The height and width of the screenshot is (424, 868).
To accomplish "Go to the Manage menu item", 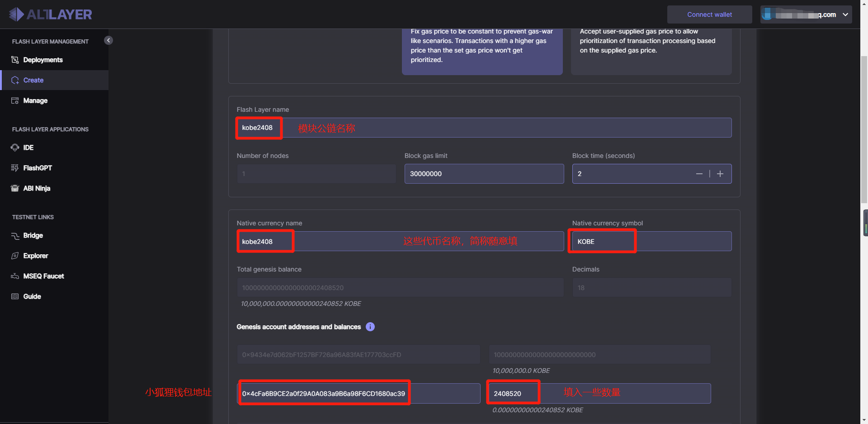I will coord(35,100).
